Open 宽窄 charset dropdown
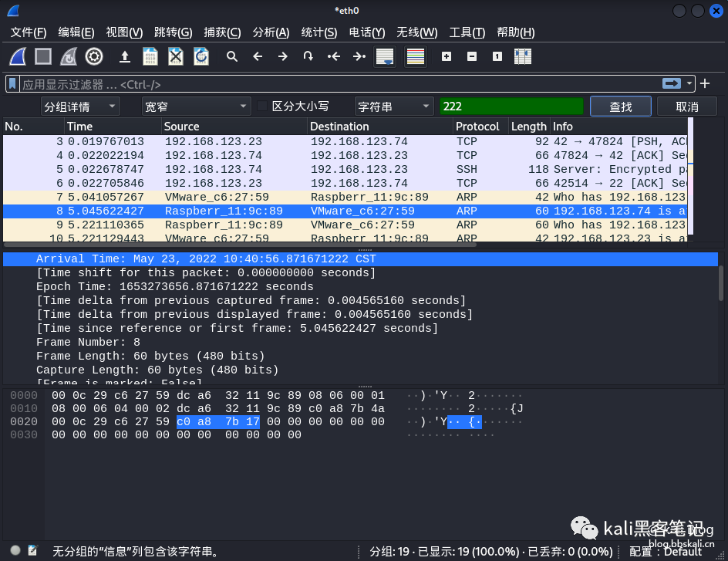The height and width of the screenshot is (561, 728). [x=197, y=106]
